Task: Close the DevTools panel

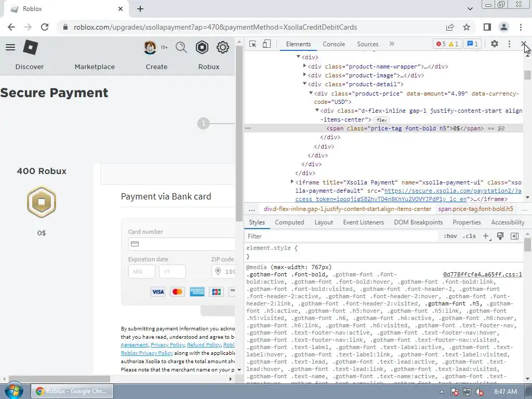Action: click(x=524, y=44)
